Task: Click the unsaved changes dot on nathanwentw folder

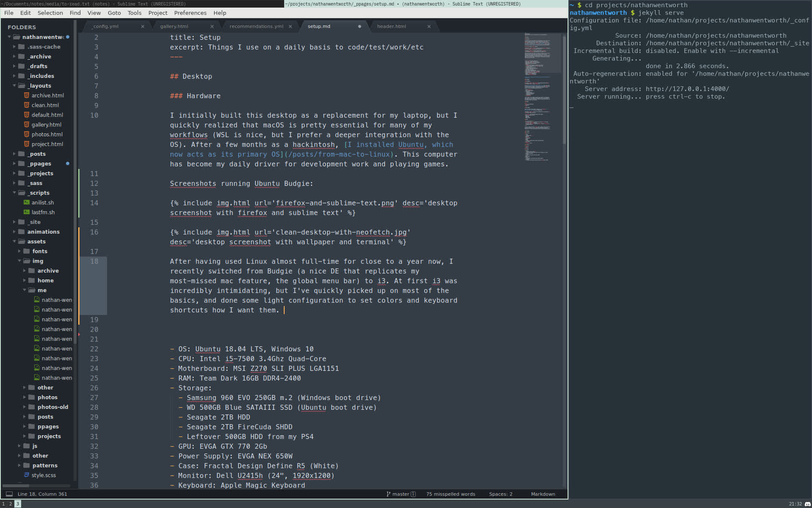Action: tap(67, 37)
